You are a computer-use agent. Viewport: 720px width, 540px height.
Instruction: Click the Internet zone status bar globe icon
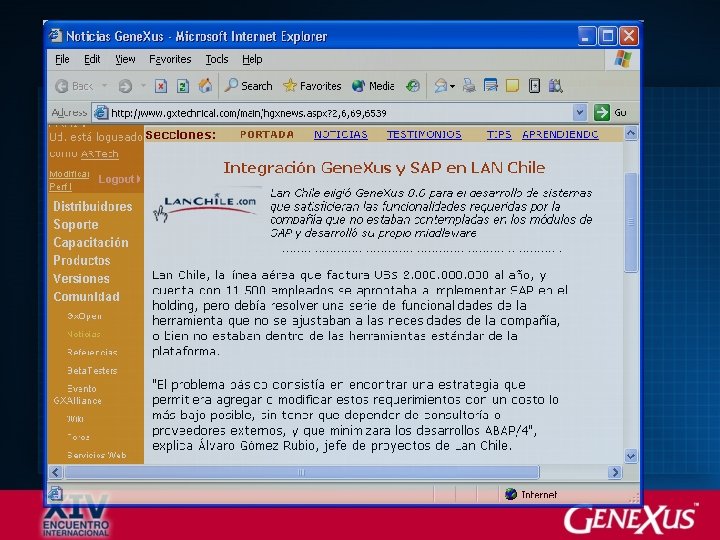click(x=511, y=494)
